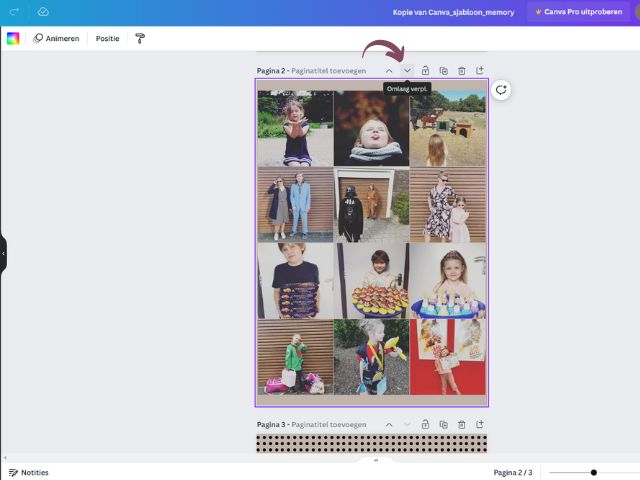
Task: Open the background color picker swatch
Action: click(13, 38)
